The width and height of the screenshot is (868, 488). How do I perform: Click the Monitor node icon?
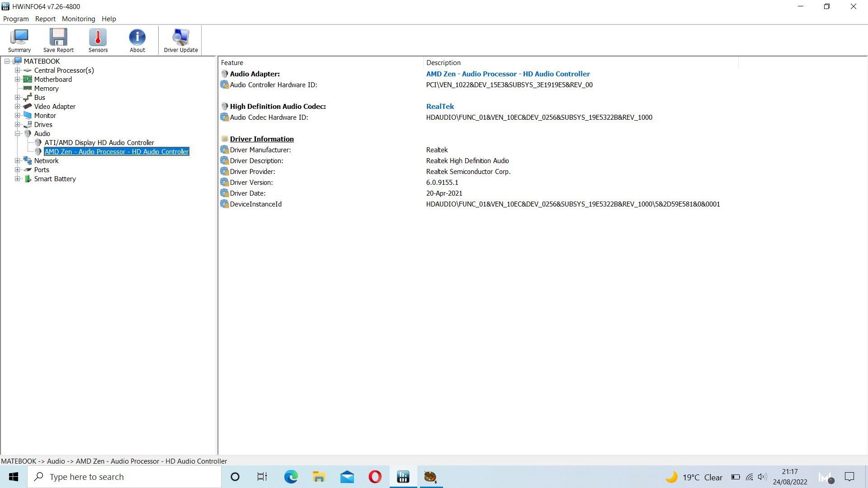(x=28, y=115)
